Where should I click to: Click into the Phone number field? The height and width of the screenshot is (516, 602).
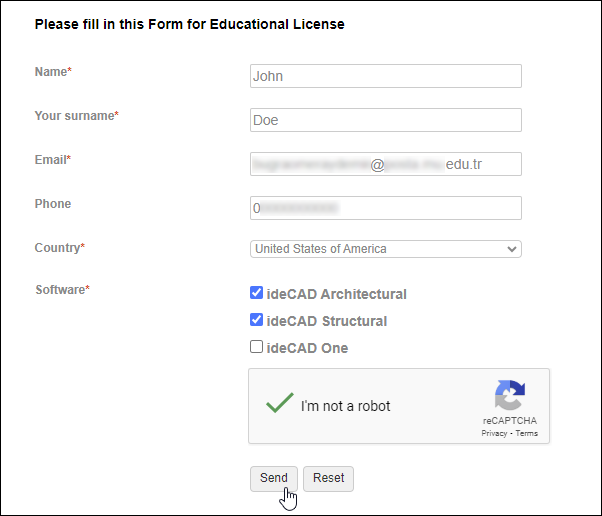tap(385, 207)
